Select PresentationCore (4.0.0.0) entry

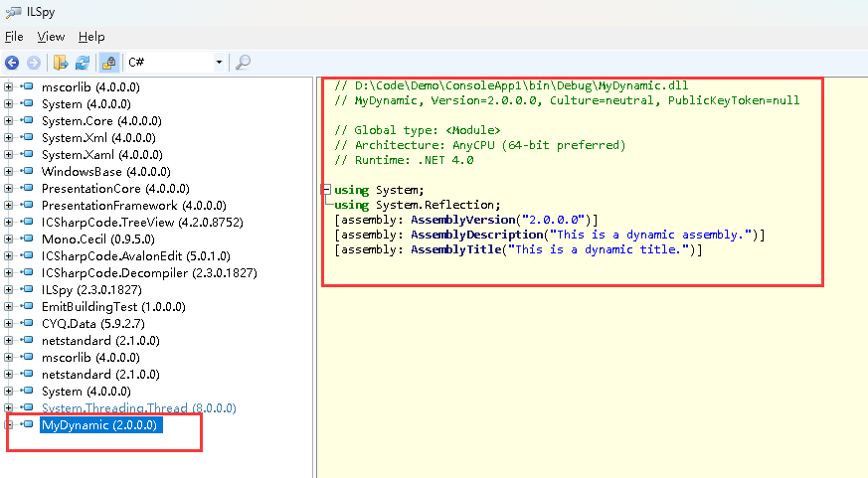point(115,189)
